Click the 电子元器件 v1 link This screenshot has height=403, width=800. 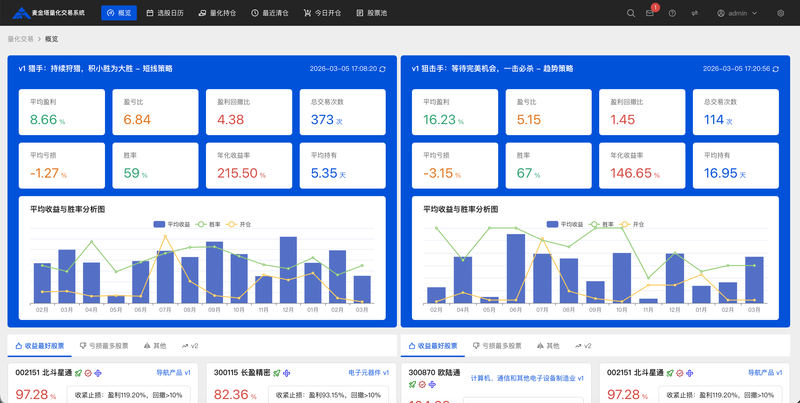click(x=369, y=372)
